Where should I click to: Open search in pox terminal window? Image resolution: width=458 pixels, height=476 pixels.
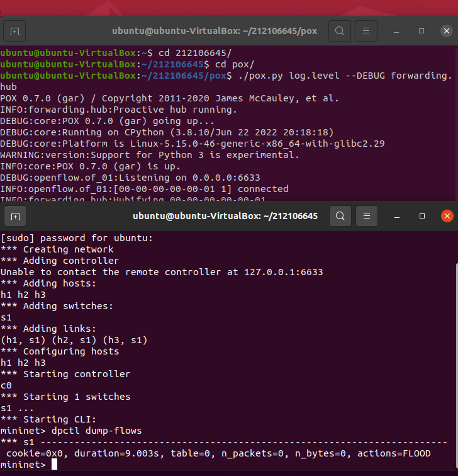pyautogui.click(x=340, y=31)
